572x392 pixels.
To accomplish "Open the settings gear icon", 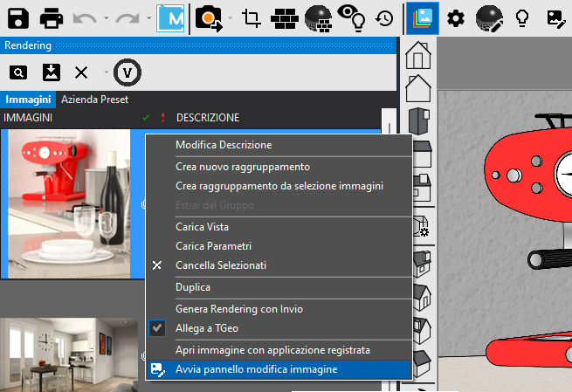I will tap(456, 18).
